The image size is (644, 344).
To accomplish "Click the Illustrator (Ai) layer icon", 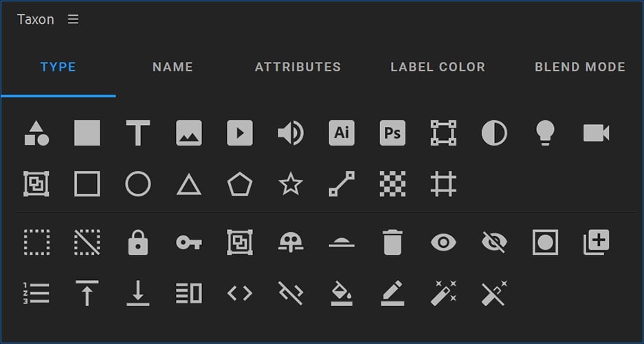I will [342, 133].
